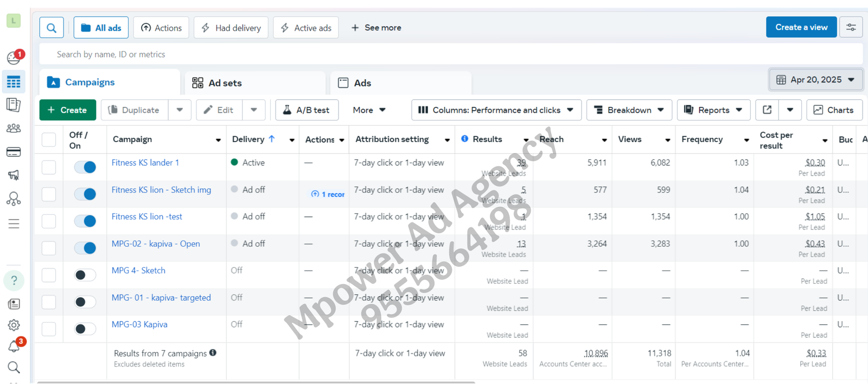Select the Had delivery filter view

(x=231, y=28)
